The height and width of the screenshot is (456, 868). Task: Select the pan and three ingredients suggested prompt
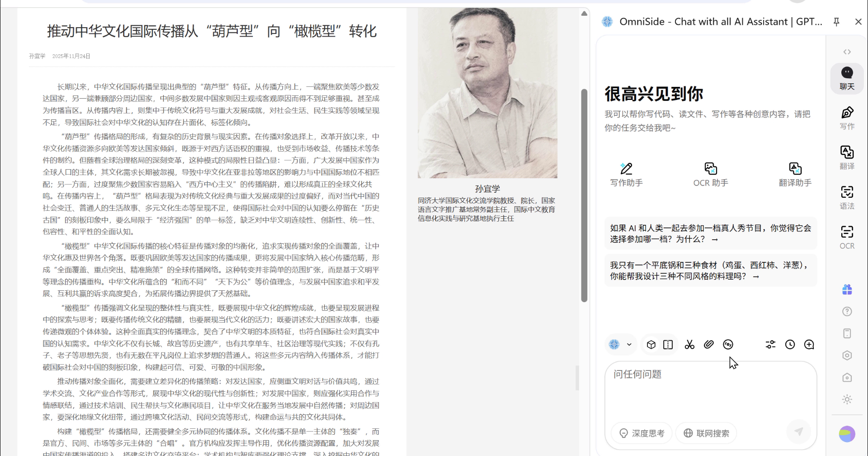tap(710, 271)
